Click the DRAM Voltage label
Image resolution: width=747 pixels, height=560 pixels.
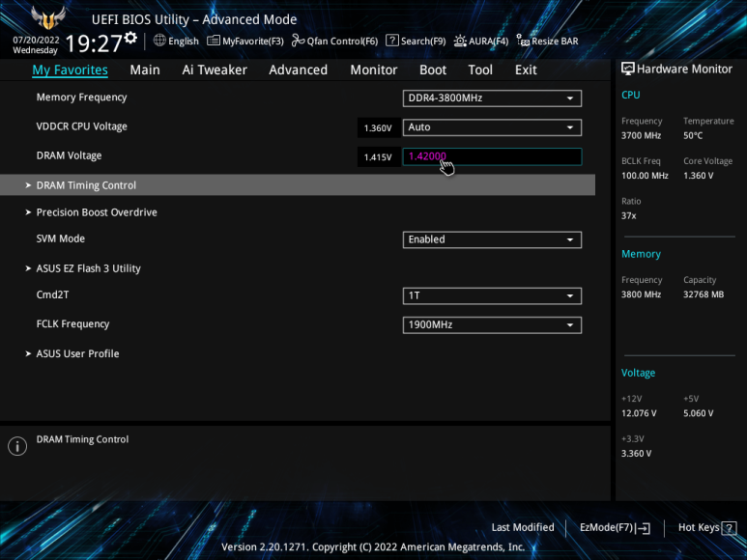(69, 155)
